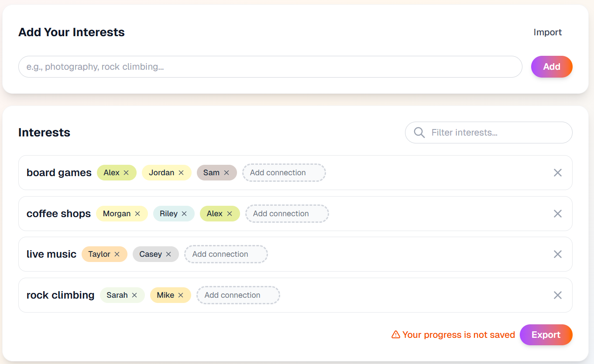Click Add connection for rock climbing
594x364 pixels.
click(x=238, y=295)
